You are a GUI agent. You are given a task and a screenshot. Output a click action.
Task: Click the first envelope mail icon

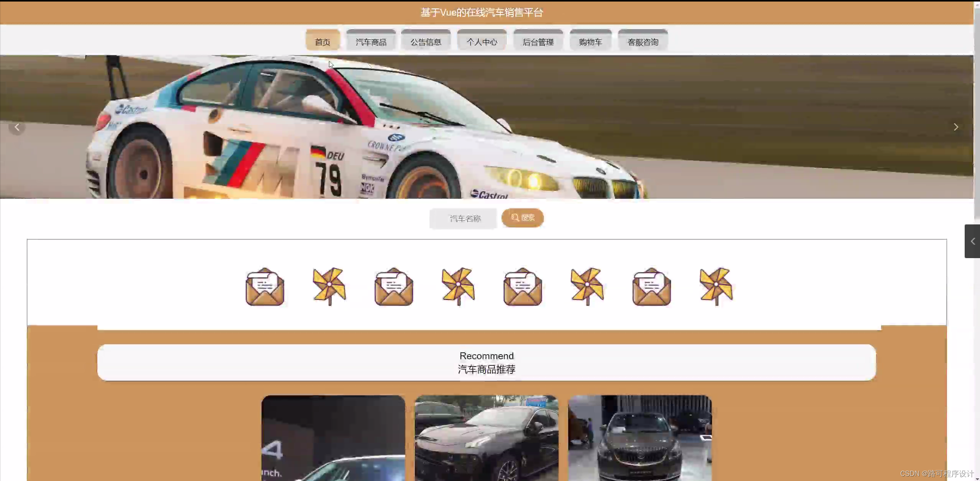coord(265,286)
